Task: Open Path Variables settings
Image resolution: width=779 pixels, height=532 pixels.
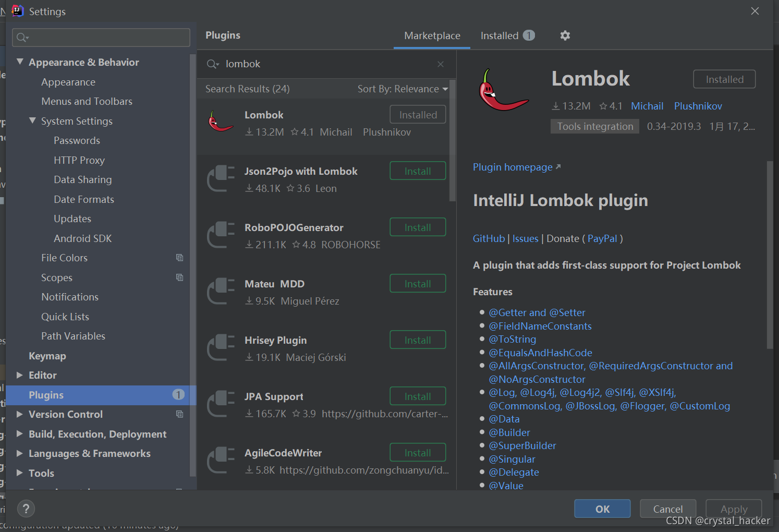Action: coord(73,336)
